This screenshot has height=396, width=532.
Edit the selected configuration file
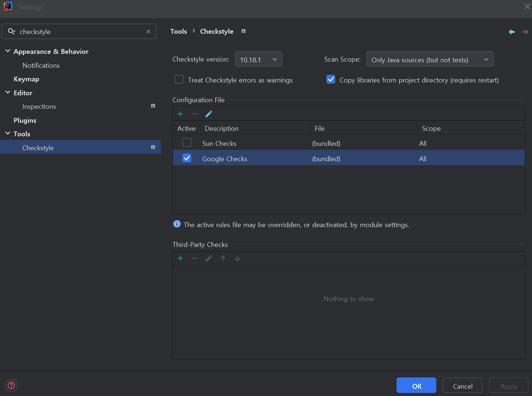[209, 114]
